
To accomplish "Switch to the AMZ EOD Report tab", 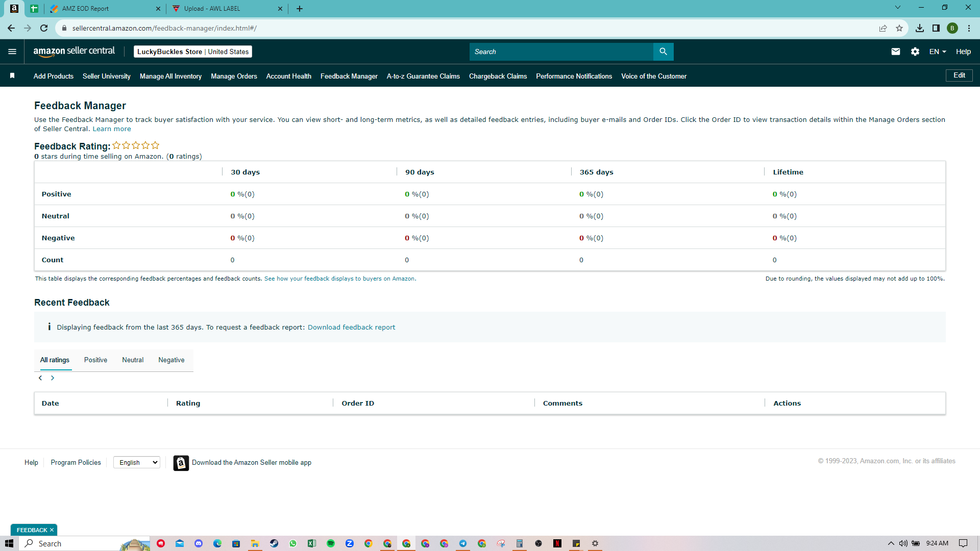I will 105,9.
